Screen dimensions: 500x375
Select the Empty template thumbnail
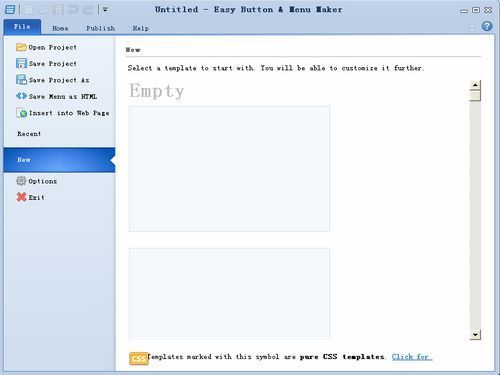(x=229, y=168)
